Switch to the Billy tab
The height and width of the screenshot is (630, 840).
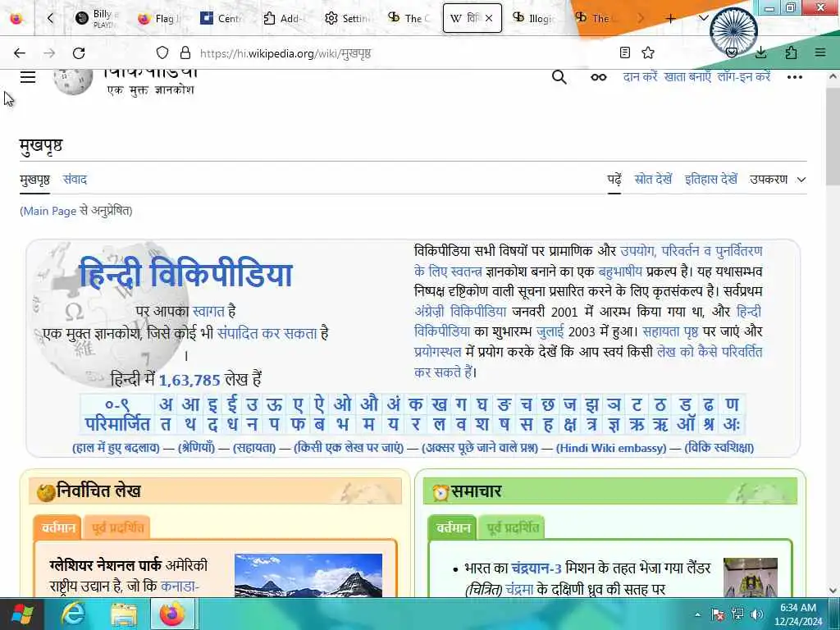97,18
